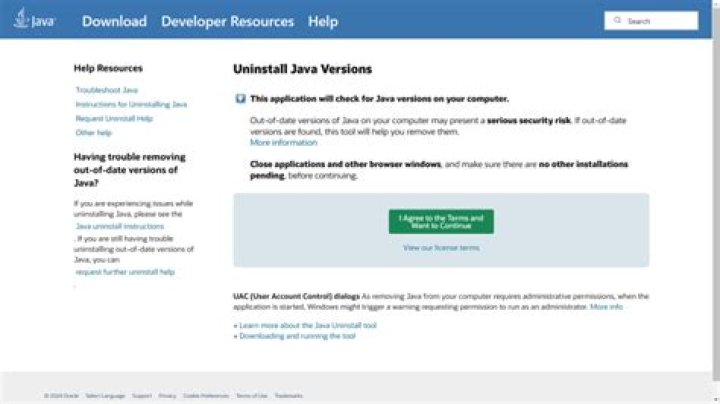
Task: Click the bold 'serious security risk' text
Action: (529, 120)
